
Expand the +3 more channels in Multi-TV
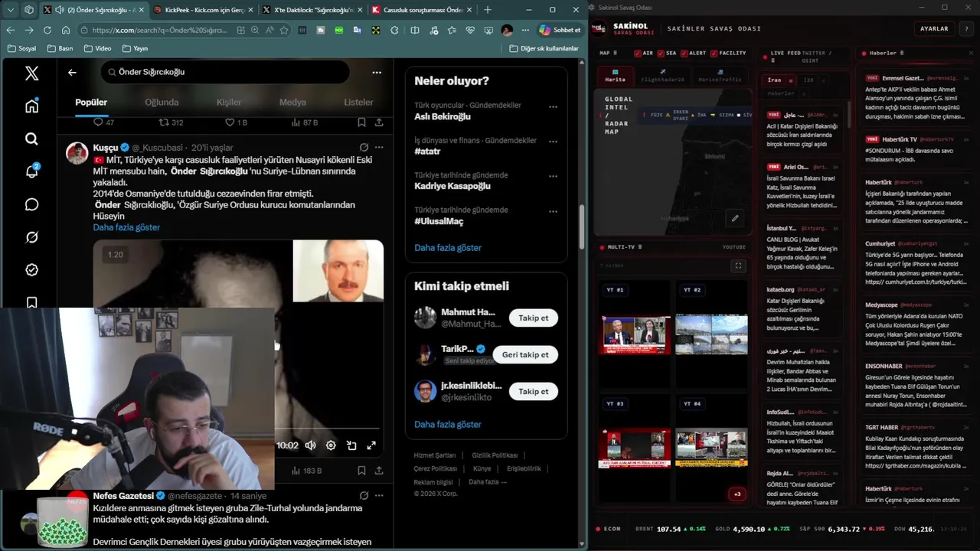click(x=737, y=494)
